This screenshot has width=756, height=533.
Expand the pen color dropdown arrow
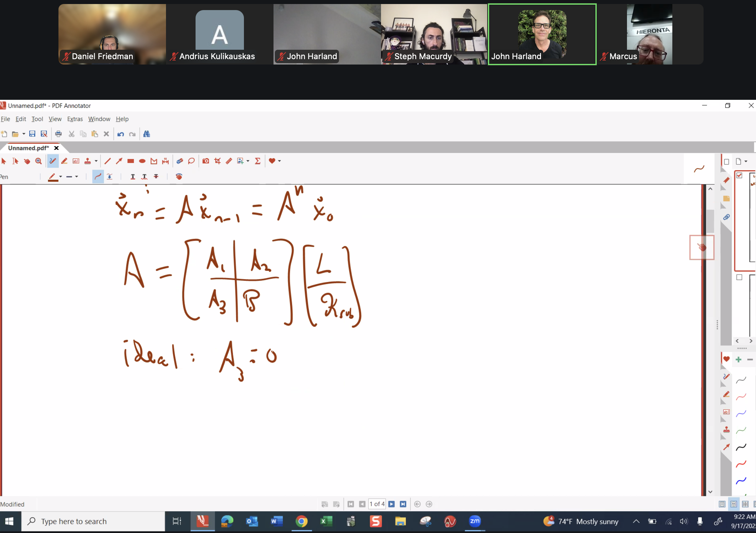(x=60, y=176)
